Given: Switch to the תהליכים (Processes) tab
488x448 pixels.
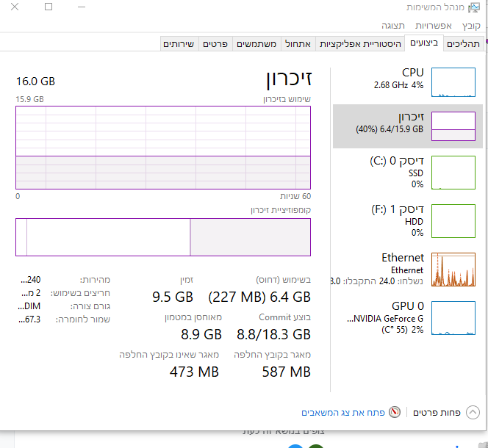Looking at the screenshot, I should click(464, 44).
